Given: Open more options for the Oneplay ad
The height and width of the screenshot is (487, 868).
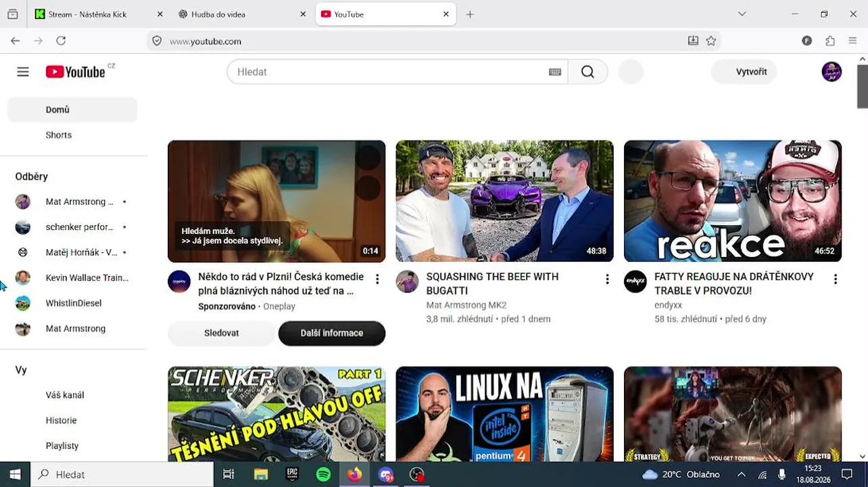Looking at the screenshot, I should (x=377, y=279).
